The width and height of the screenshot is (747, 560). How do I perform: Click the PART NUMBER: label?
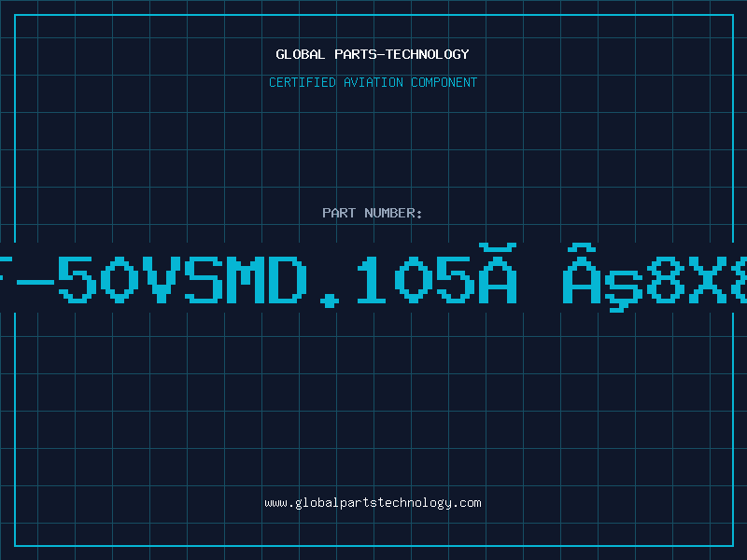[373, 213]
